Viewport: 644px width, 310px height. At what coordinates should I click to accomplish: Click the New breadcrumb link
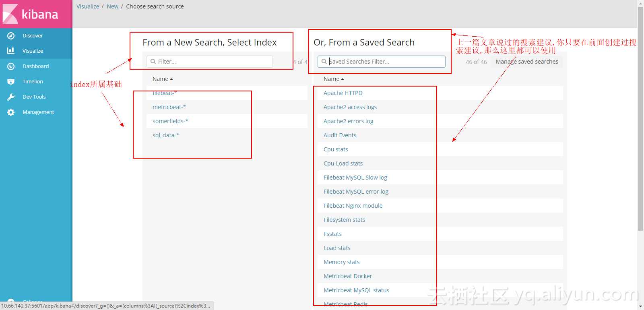tap(113, 6)
